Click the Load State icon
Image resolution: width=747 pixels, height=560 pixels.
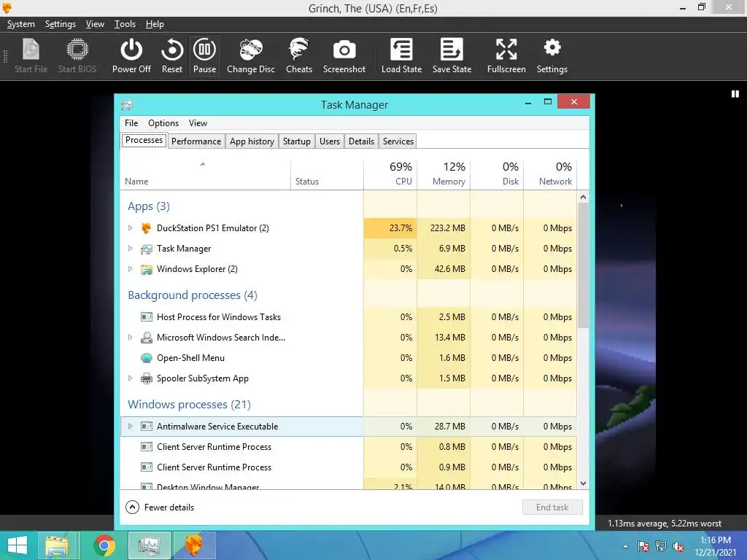pos(402,56)
